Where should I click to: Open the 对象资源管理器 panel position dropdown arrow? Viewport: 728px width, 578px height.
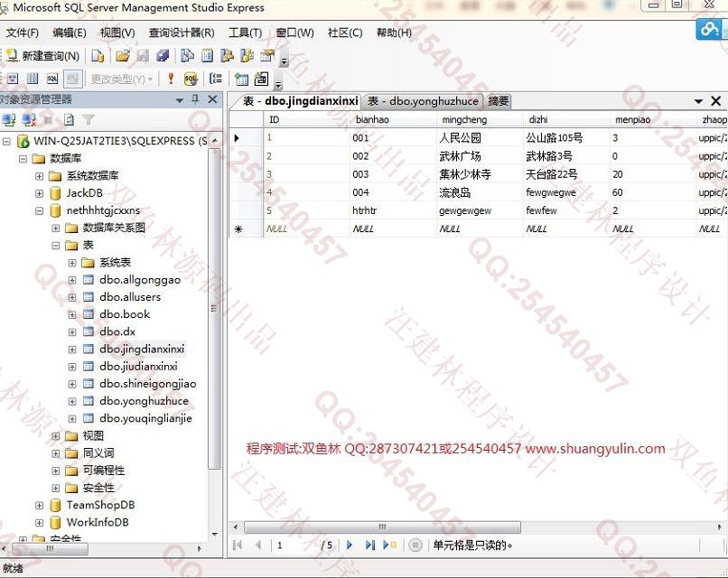(x=180, y=100)
